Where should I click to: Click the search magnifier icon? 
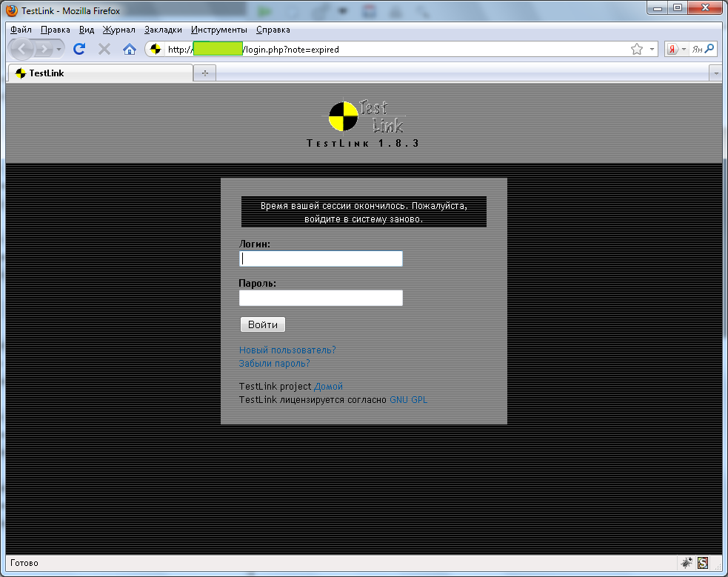[x=709, y=48]
